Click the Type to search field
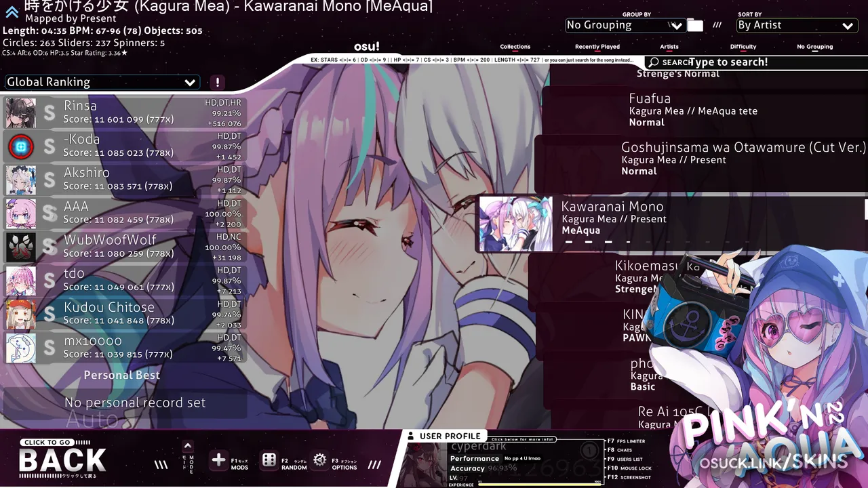Image resolution: width=868 pixels, height=488 pixels. pyautogui.click(x=728, y=62)
